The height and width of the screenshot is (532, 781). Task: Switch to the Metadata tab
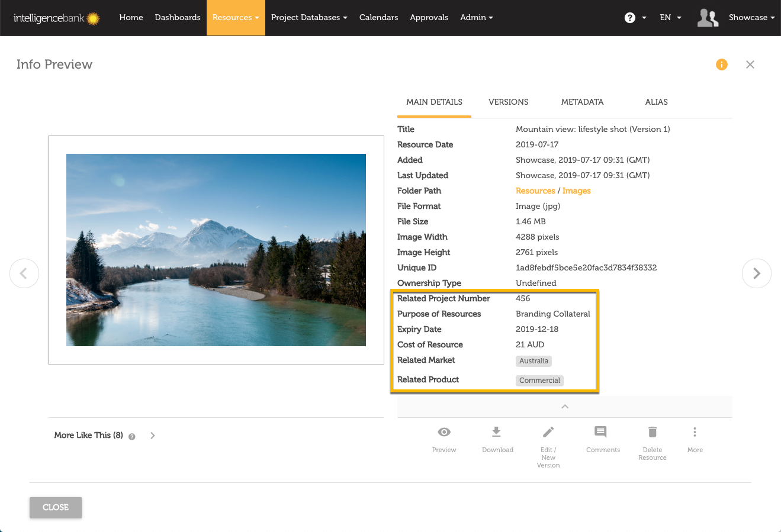pos(582,102)
